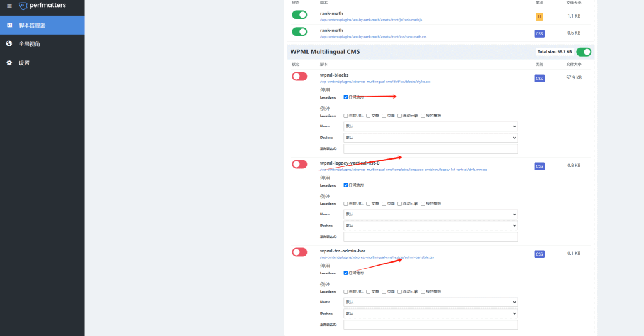Viewport: 644px width, 336px height.
Task: Open the hamburger menu beside perfmatters logo
Action: point(9,6)
